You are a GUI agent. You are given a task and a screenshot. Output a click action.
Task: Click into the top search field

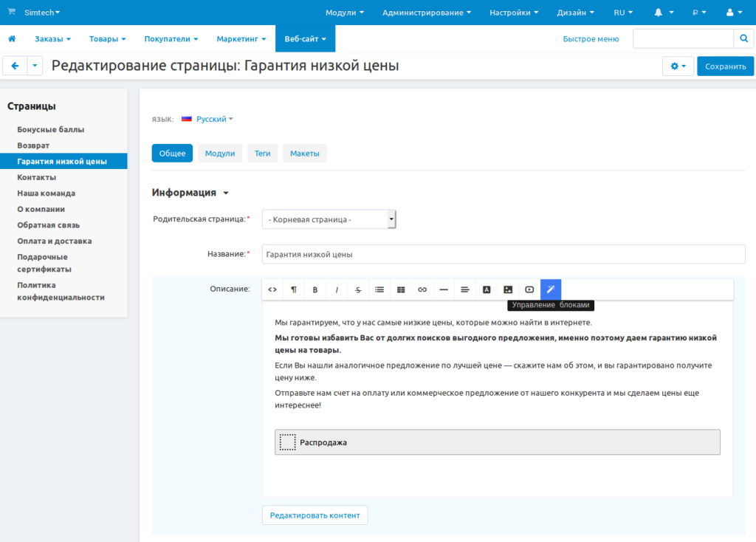click(683, 38)
